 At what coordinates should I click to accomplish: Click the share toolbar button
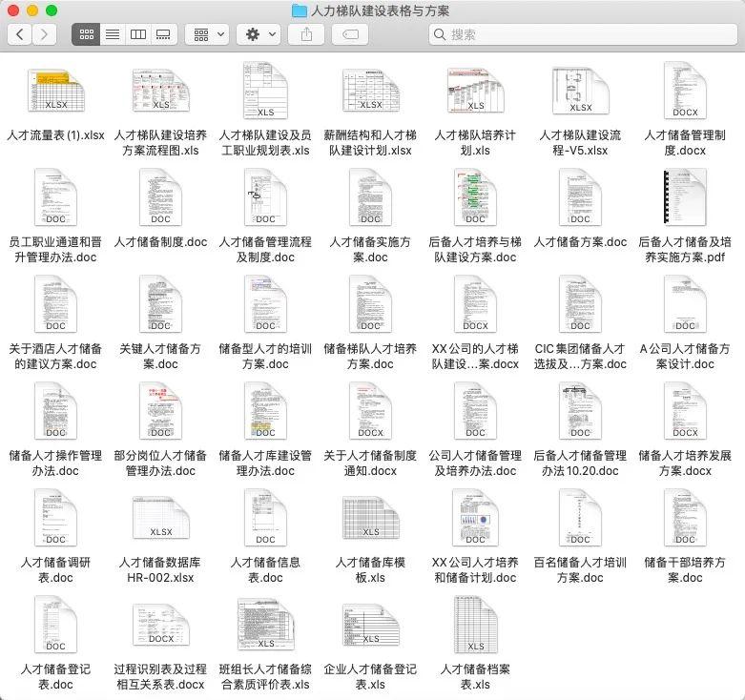[x=306, y=34]
